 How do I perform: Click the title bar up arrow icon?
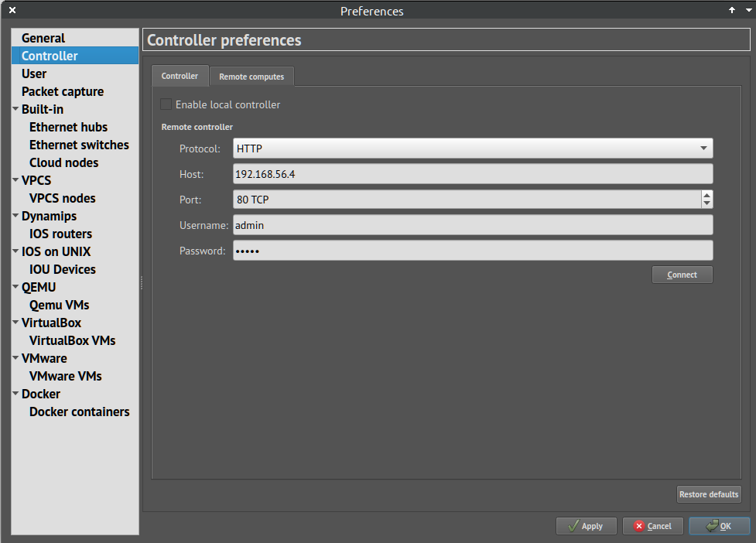click(732, 10)
